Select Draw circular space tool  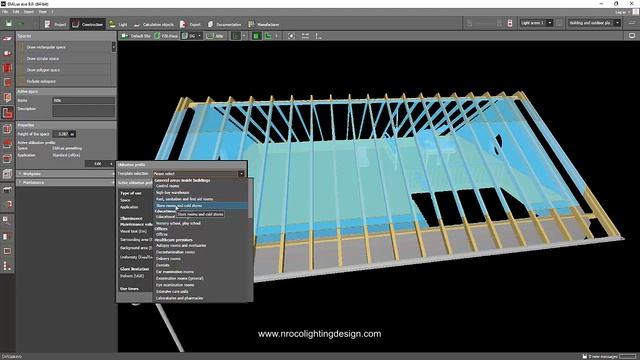(x=63, y=59)
